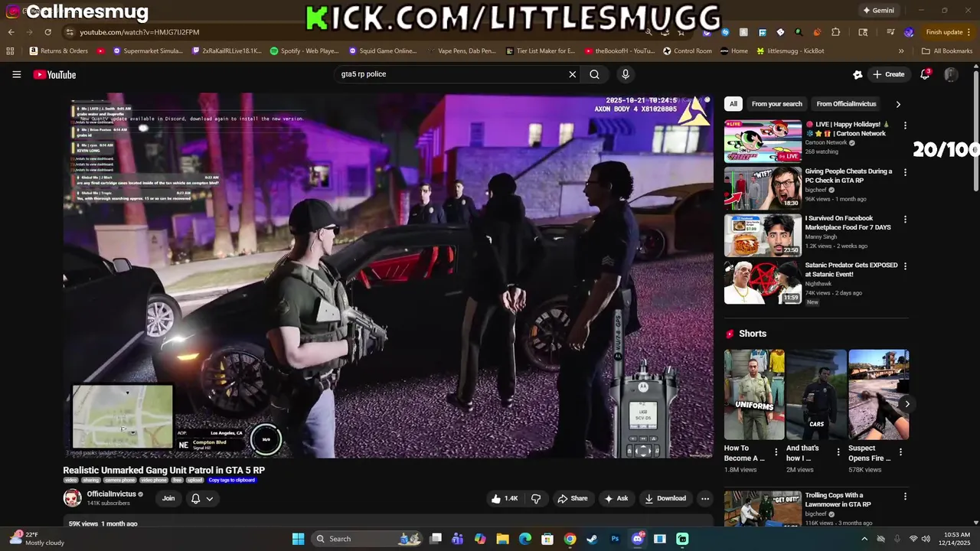
Task: Open Giving People Cheats video thumbnail
Action: tap(763, 188)
